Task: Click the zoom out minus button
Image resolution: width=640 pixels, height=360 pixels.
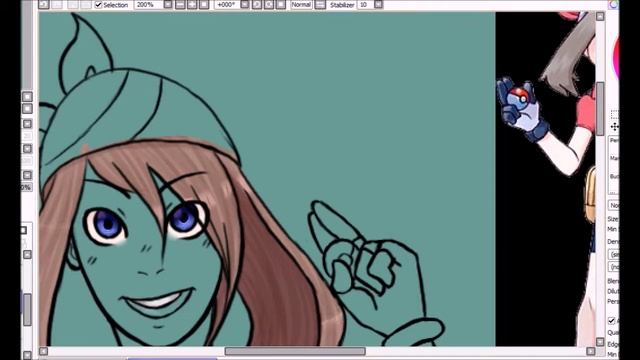Action: point(180,5)
